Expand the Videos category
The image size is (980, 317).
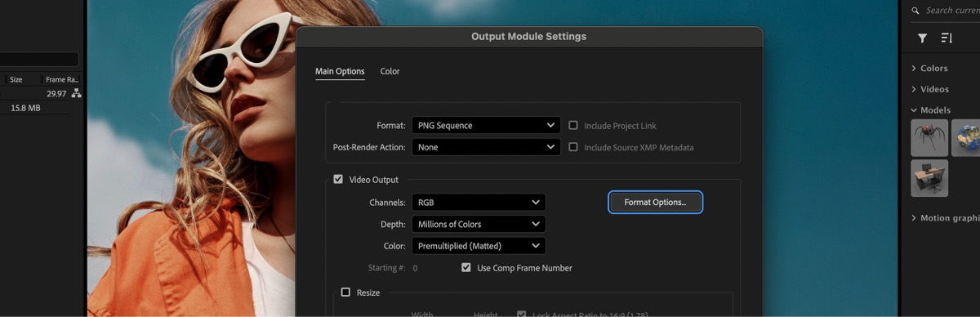[914, 90]
